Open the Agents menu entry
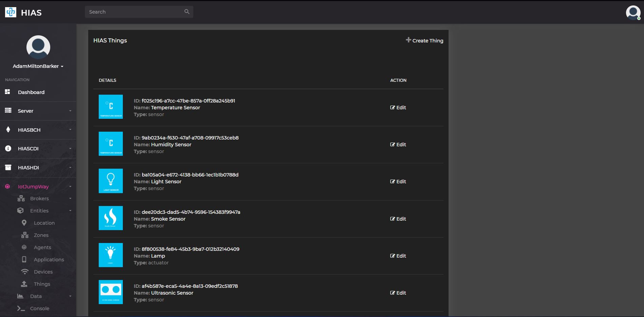The image size is (644, 317). 42,247
